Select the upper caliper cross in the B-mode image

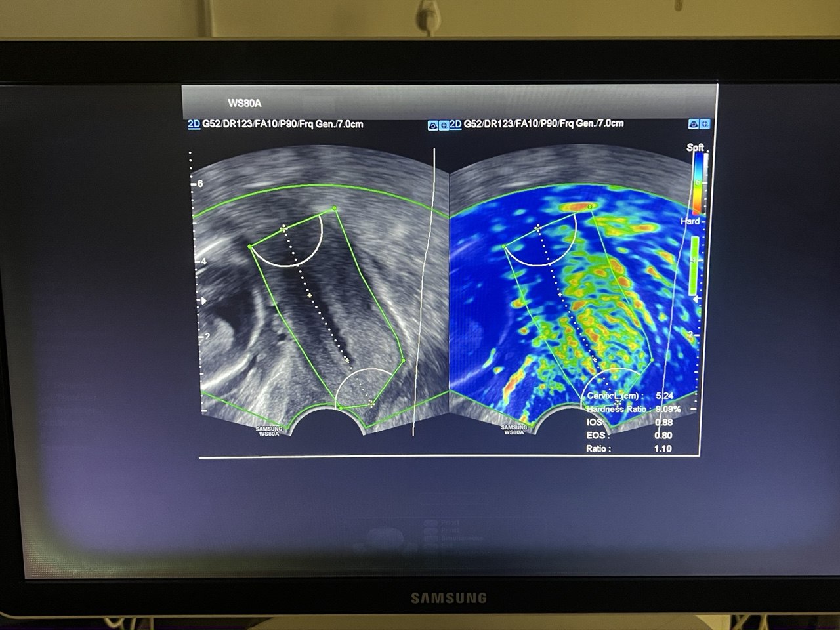click(283, 228)
